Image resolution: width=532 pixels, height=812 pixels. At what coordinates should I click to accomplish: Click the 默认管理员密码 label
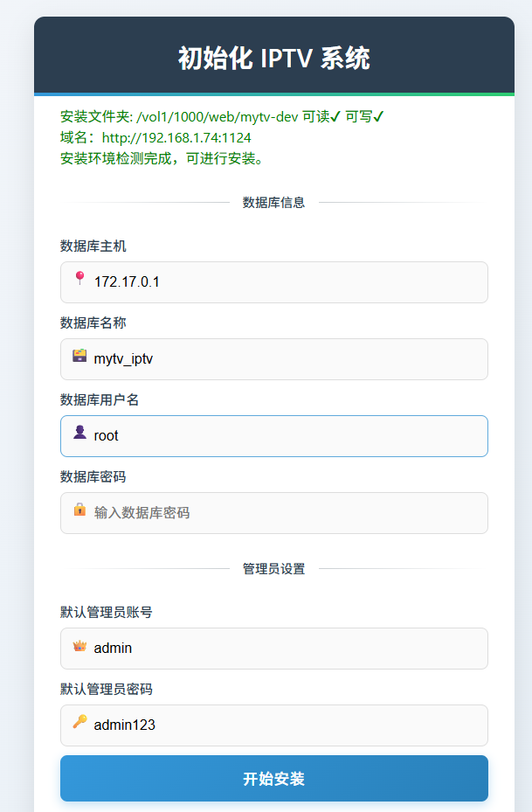(106, 689)
